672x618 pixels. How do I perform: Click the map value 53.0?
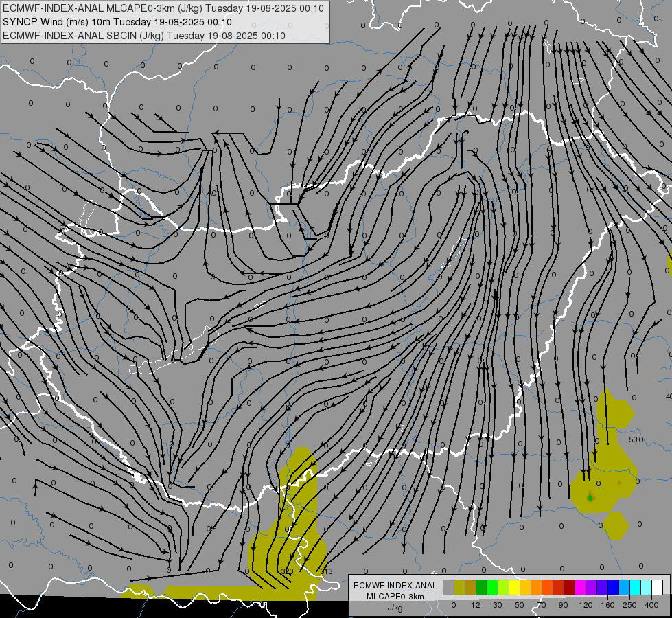(x=636, y=439)
